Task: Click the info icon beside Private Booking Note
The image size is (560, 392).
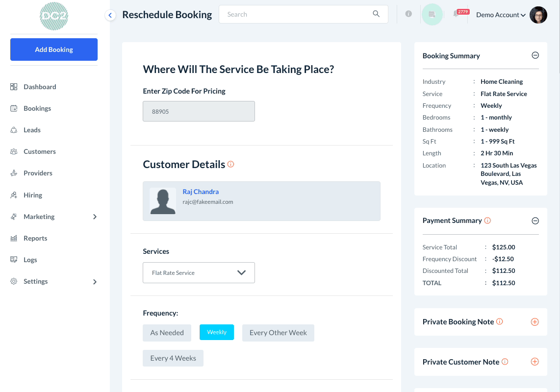Action: (500, 321)
